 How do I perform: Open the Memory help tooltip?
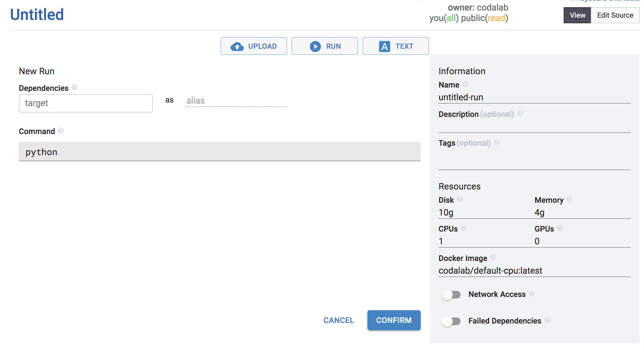570,199
